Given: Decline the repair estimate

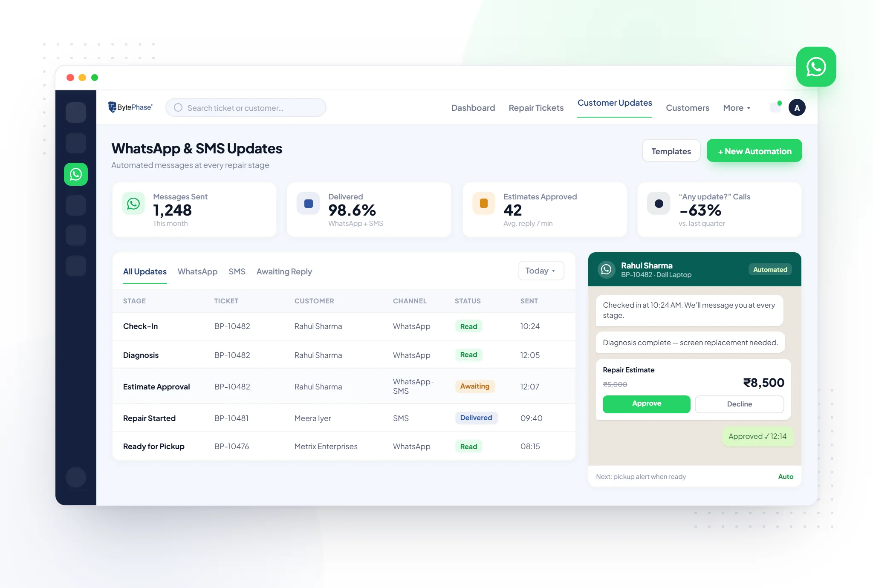Looking at the screenshot, I should (x=739, y=404).
